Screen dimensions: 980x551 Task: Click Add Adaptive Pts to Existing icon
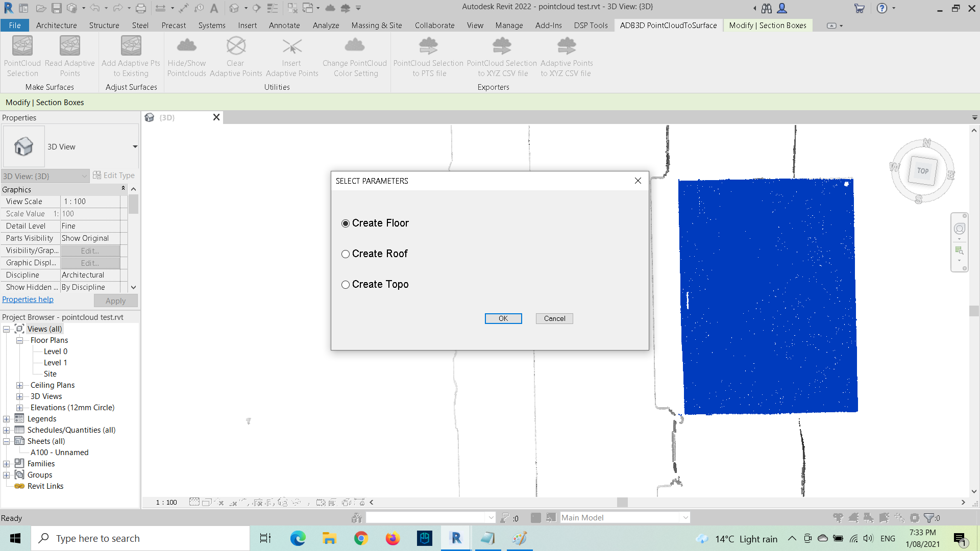coord(131,46)
